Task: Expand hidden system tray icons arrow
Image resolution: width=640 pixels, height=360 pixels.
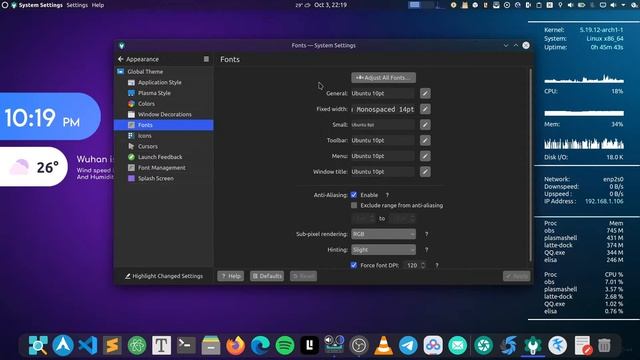Action: (x=623, y=5)
